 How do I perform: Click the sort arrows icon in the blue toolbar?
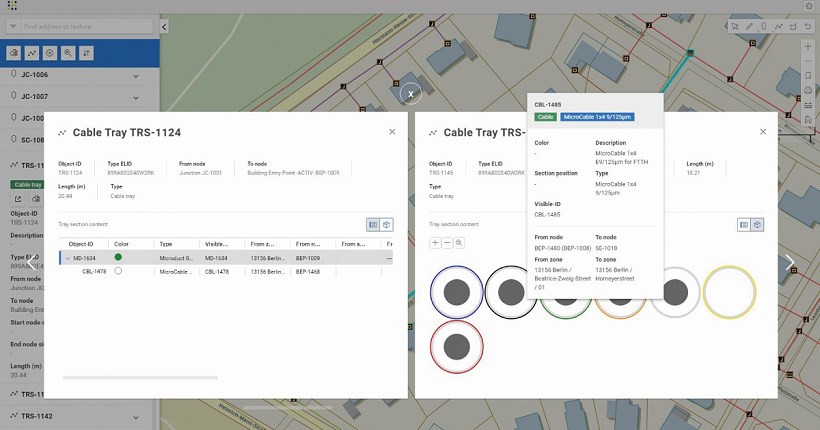point(86,53)
